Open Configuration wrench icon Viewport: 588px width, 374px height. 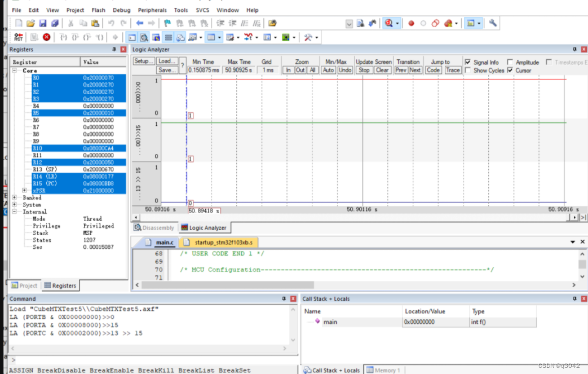click(x=493, y=23)
